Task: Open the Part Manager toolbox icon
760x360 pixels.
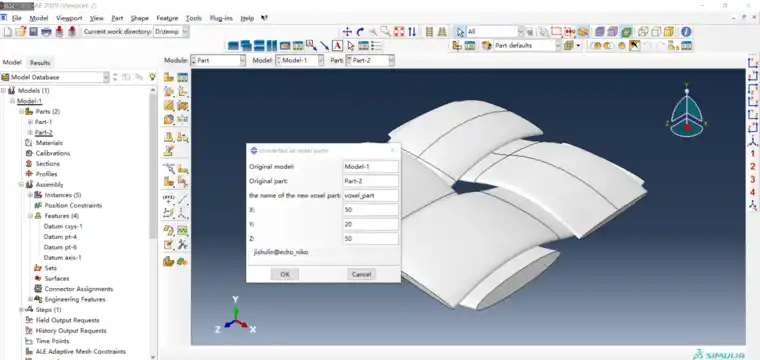Action: tap(182, 78)
